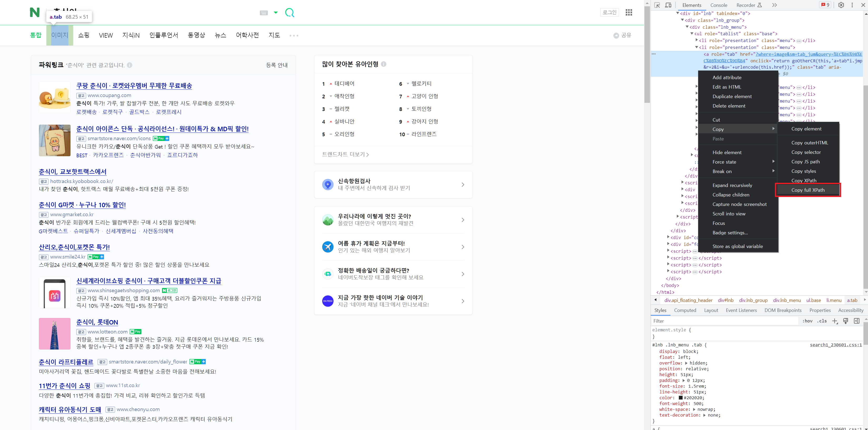The height and width of the screenshot is (430, 868).
Task: Select Copy full XPath menu entry
Action: [x=808, y=190]
